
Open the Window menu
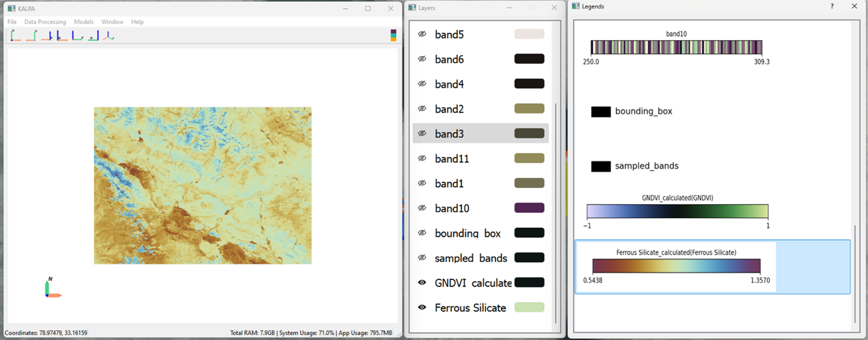click(x=112, y=22)
